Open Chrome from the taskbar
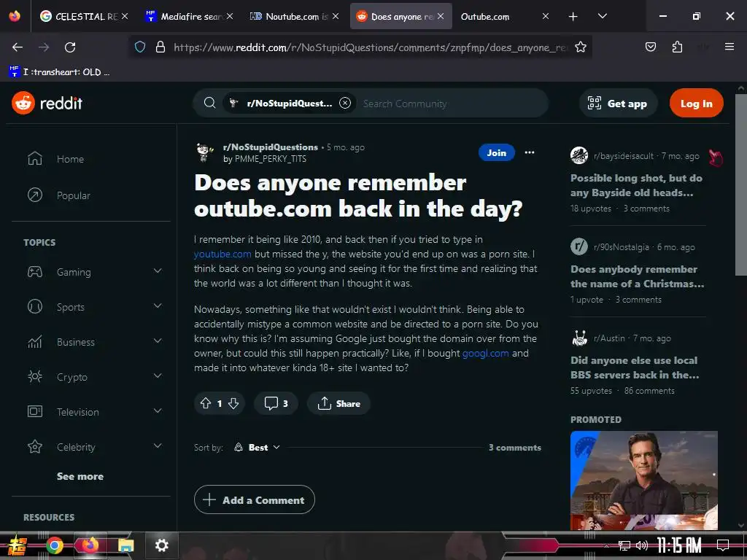 [x=54, y=545]
